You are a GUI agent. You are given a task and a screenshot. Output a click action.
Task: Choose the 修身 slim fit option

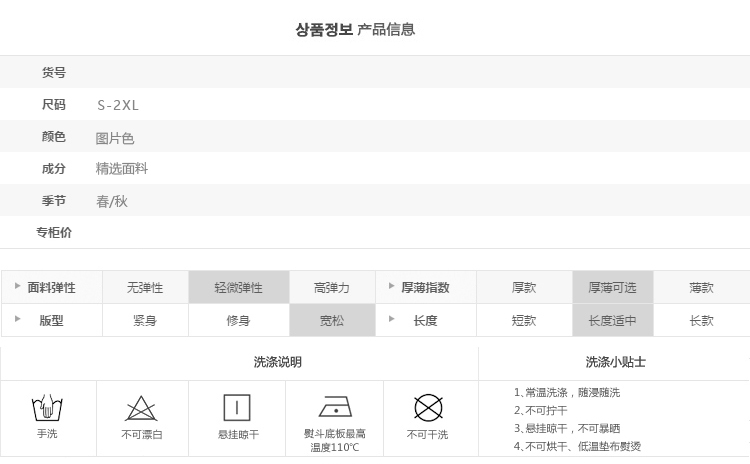pos(238,321)
